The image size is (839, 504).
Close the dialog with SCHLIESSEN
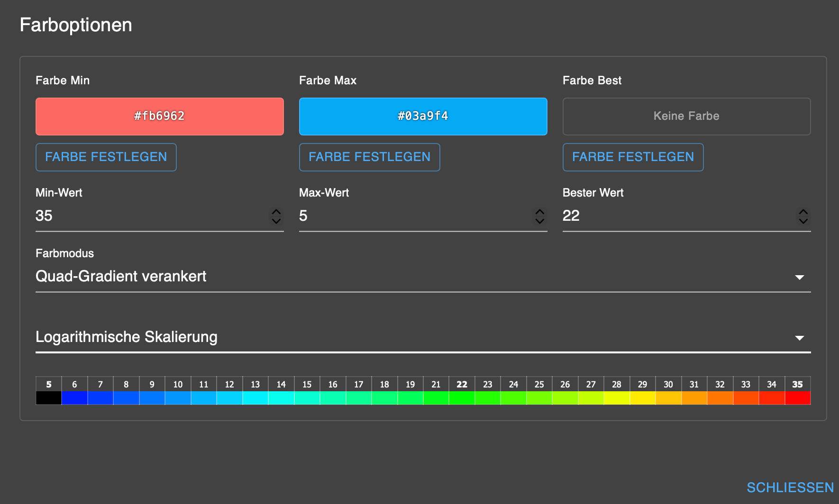[x=790, y=487]
